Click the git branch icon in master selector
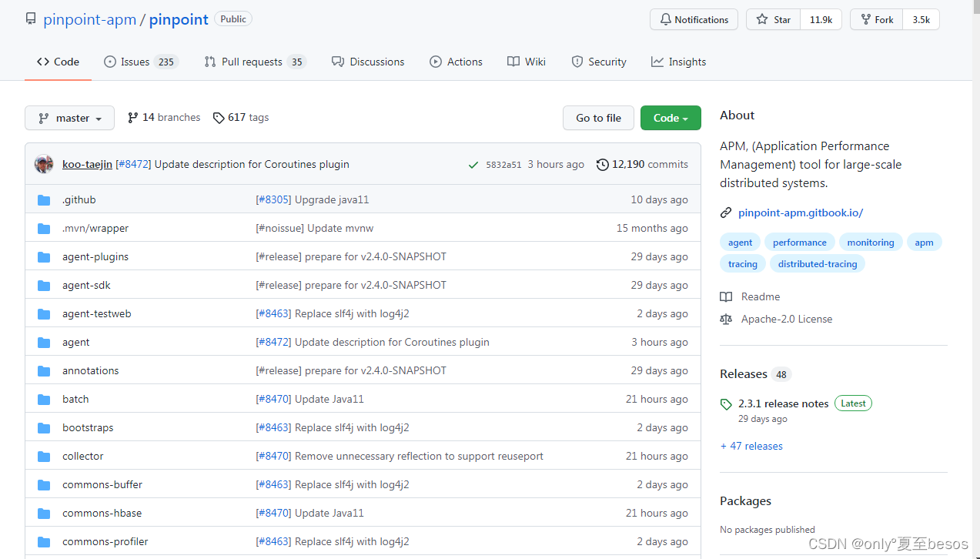This screenshot has height=559, width=980. click(x=44, y=118)
